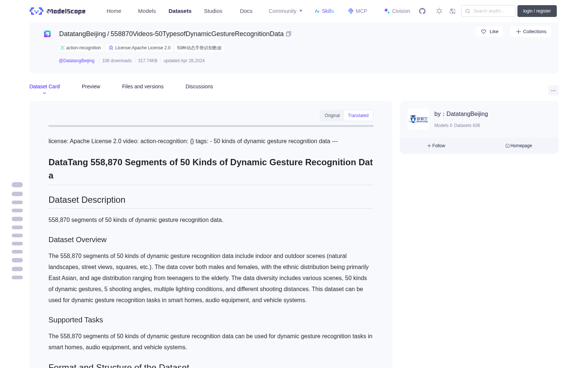Screen dimensions: 588x368
Task: Click DatatangBeijing in the dataset path
Action: coord(82,34)
